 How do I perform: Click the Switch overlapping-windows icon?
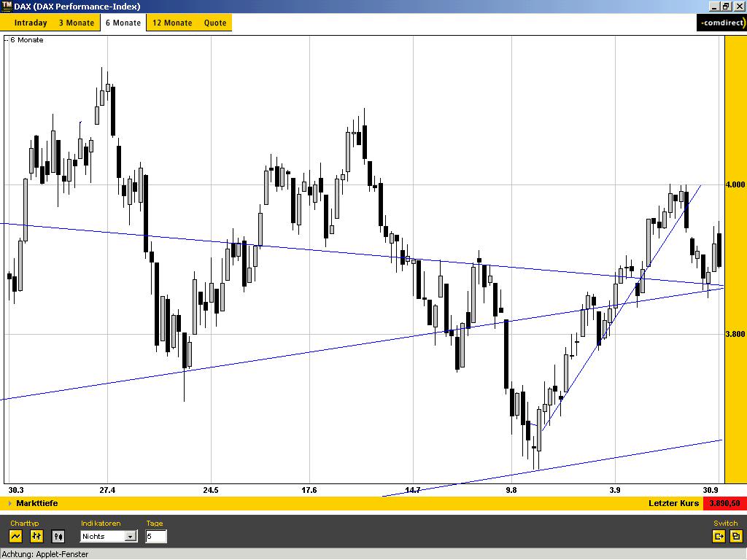(735, 536)
